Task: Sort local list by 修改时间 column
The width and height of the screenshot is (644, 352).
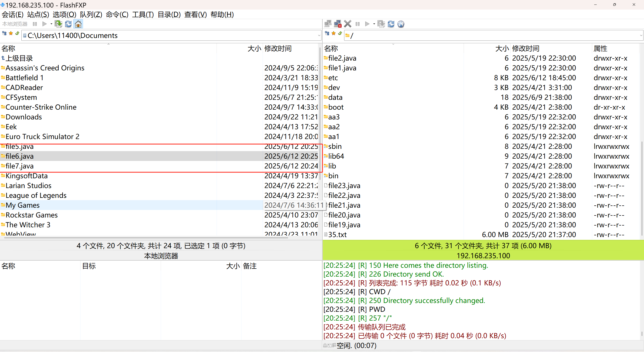Action: tap(278, 48)
